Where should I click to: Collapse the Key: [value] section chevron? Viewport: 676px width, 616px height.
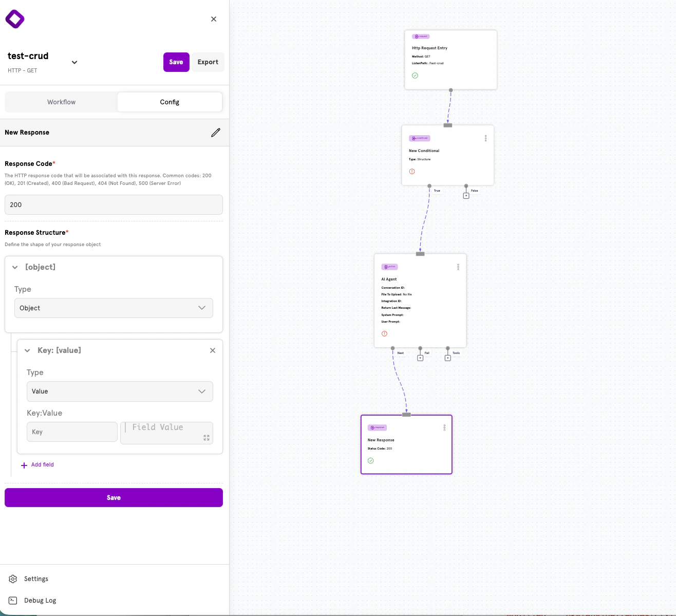point(27,350)
